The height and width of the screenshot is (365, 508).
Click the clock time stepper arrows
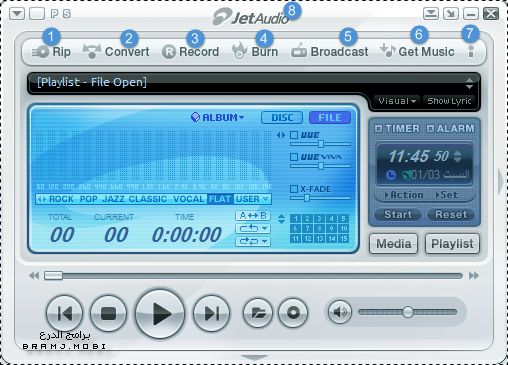click(458, 156)
